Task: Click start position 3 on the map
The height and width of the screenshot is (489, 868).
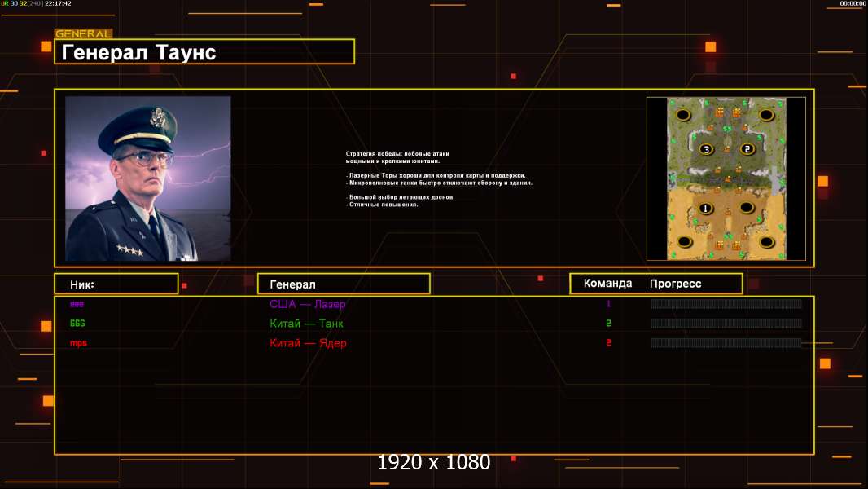Action: point(706,149)
